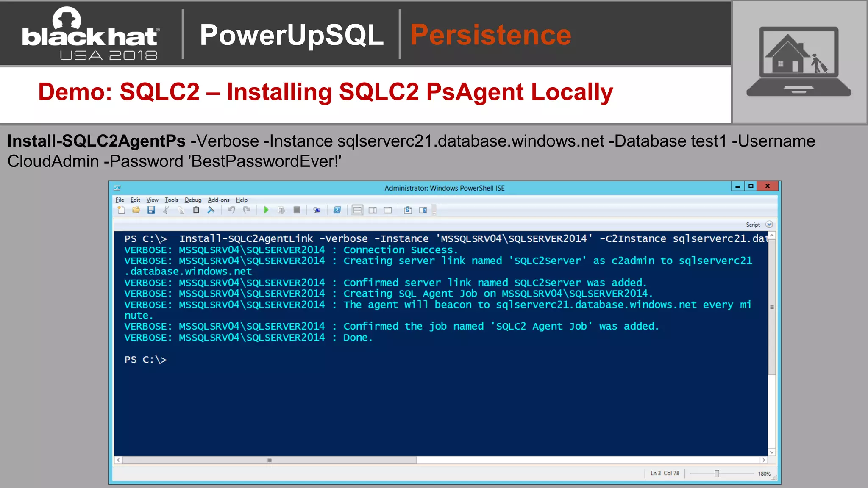
Task: Click the 180% zoom level text
Action: [764, 474]
